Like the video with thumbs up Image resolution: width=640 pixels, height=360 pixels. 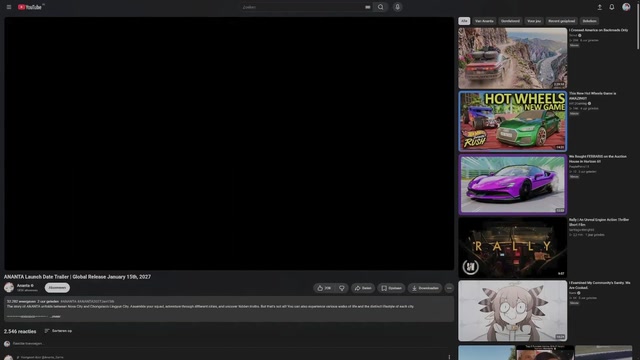coord(324,288)
